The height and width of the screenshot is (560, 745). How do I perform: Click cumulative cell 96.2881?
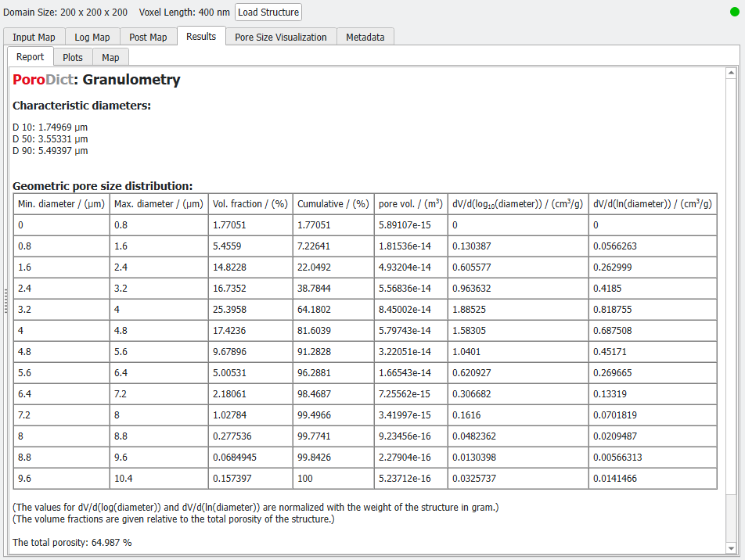pos(333,373)
